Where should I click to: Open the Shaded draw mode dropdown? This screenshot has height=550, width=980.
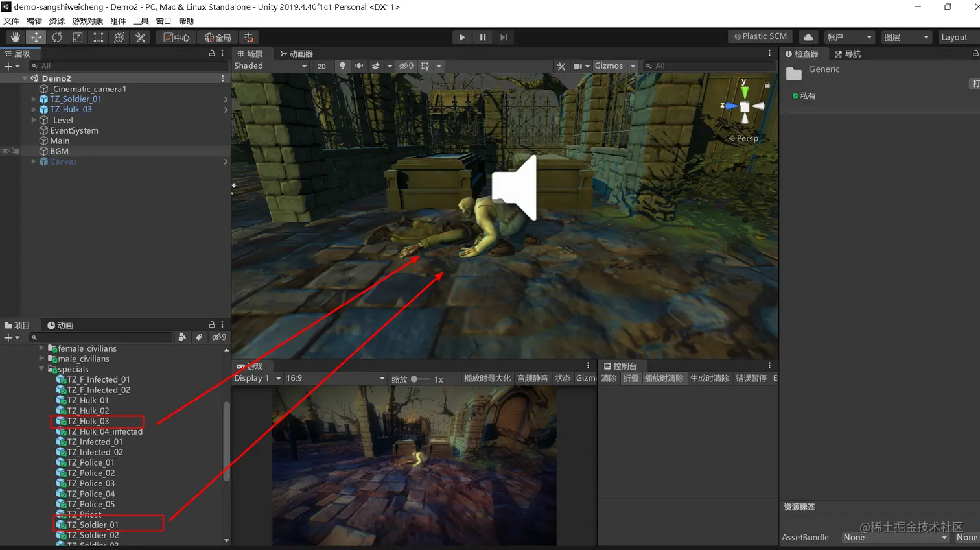coord(270,66)
